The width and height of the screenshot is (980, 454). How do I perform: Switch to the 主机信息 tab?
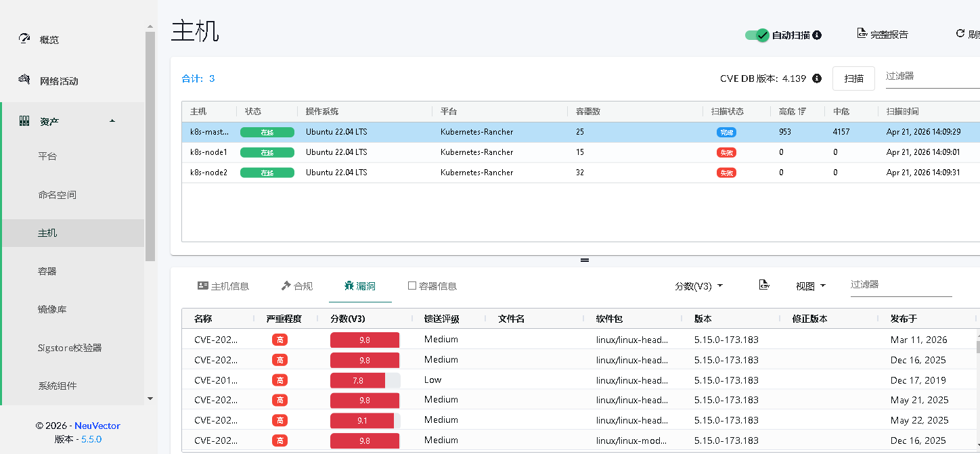pyautogui.click(x=223, y=286)
